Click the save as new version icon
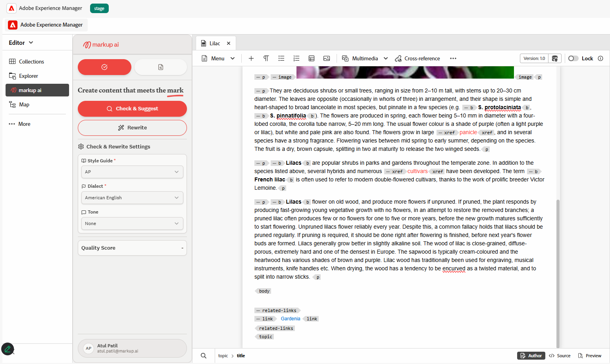 pos(555,58)
